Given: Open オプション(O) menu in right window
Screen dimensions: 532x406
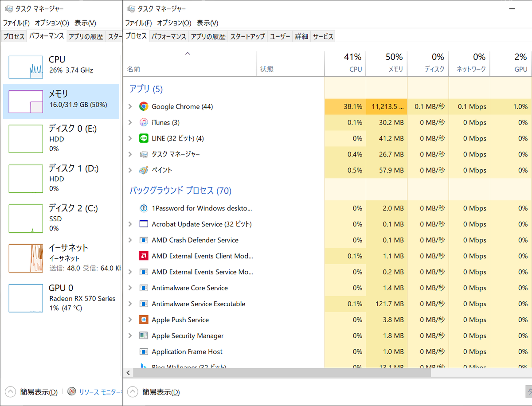Looking at the screenshot, I should pos(174,23).
